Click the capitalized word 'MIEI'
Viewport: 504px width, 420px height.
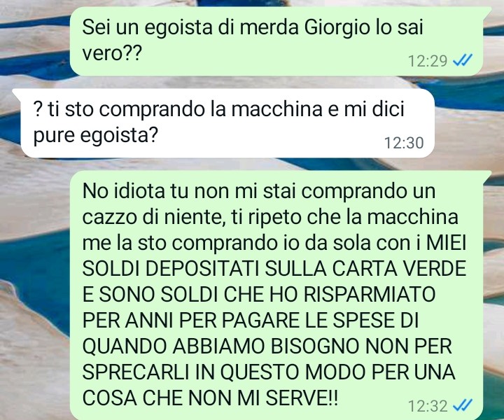pyautogui.click(x=445, y=244)
